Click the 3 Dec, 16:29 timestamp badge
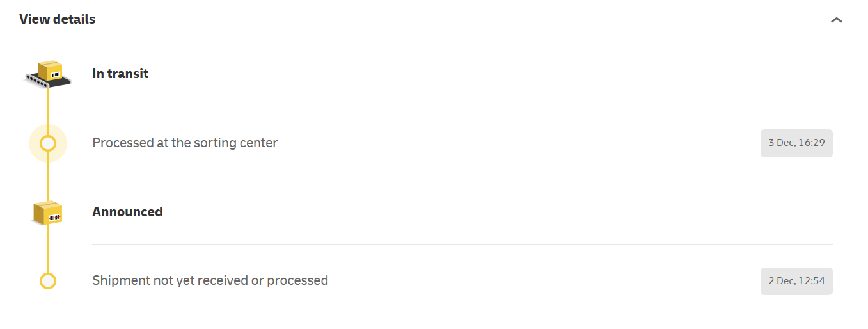This screenshot has height=329, width=868. [x=796, y=143]
